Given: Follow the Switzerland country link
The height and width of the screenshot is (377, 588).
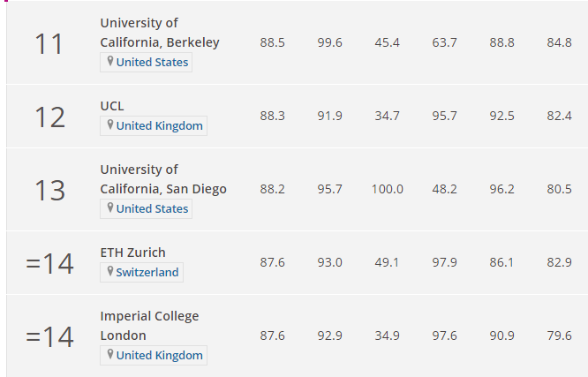Looking at the screenshot, I should (147, 272).
